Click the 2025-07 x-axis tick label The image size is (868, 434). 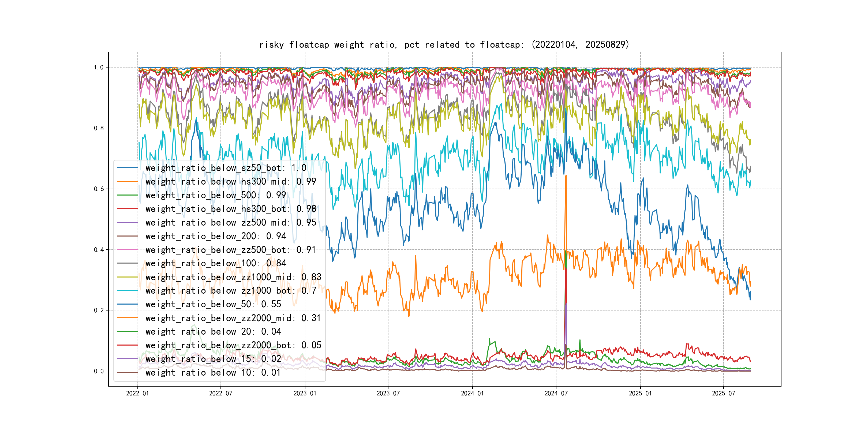point(723,393)
